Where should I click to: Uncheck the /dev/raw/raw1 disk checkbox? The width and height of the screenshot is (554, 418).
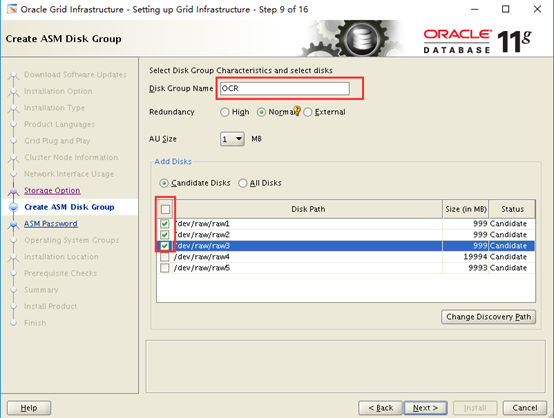(x=165, y=224)
